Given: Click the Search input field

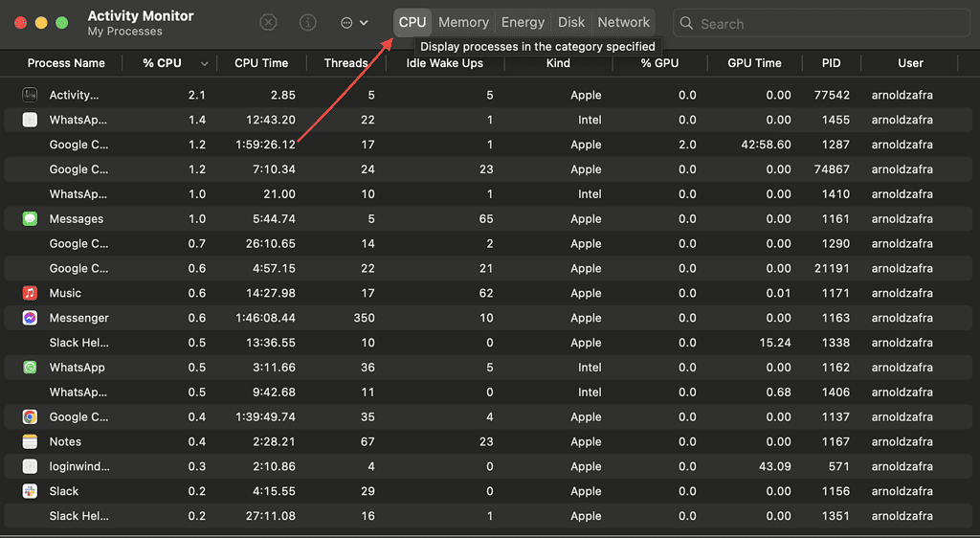Looking at the screenshot, I should [x=821, y=23].
